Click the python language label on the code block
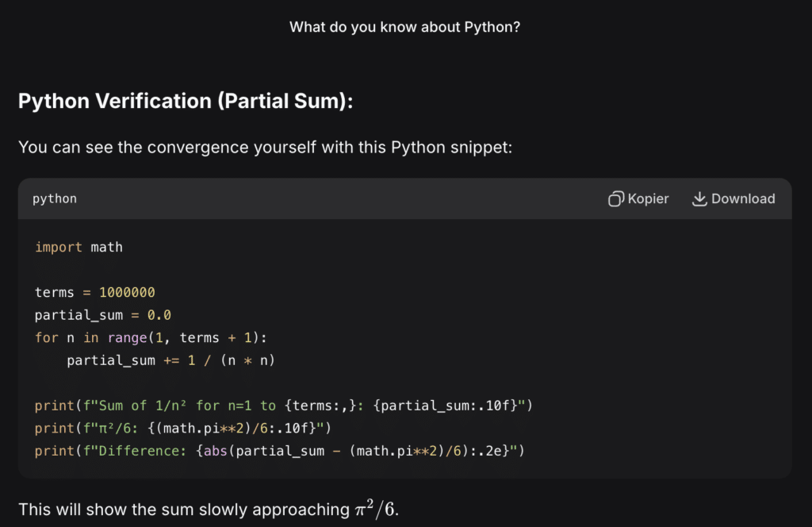812x527 pixels. 54,198
